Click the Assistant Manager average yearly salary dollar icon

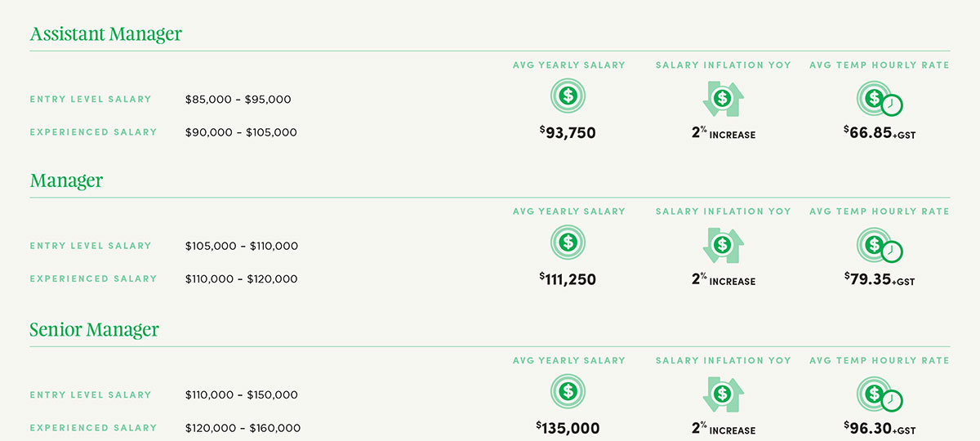(568, 96)
